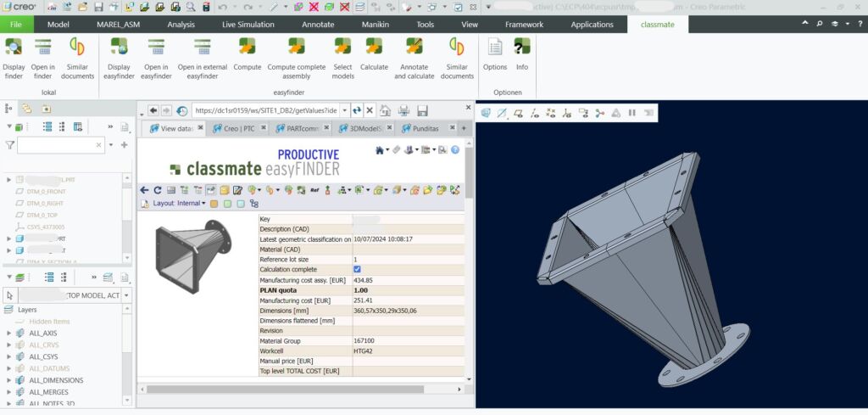Select the Creo | PTC browser tab
The height and width of the screenshot is (415, 868).
click(238, 129)
